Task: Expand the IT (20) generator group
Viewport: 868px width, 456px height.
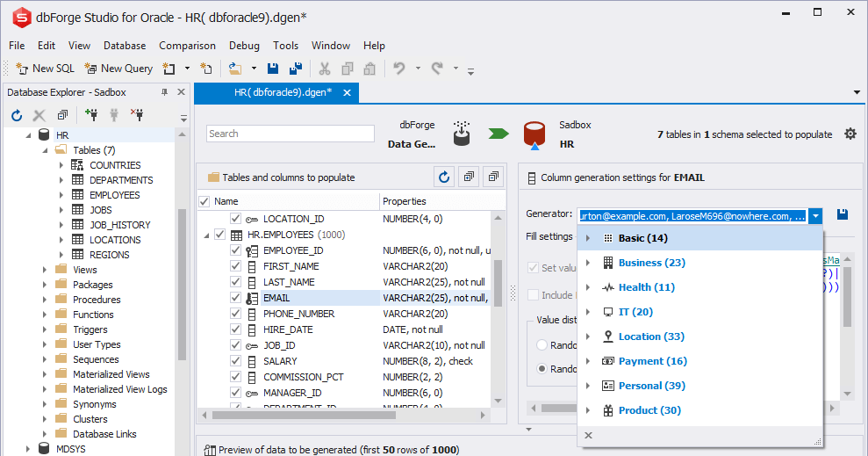Action: click(x=588, y=312)
